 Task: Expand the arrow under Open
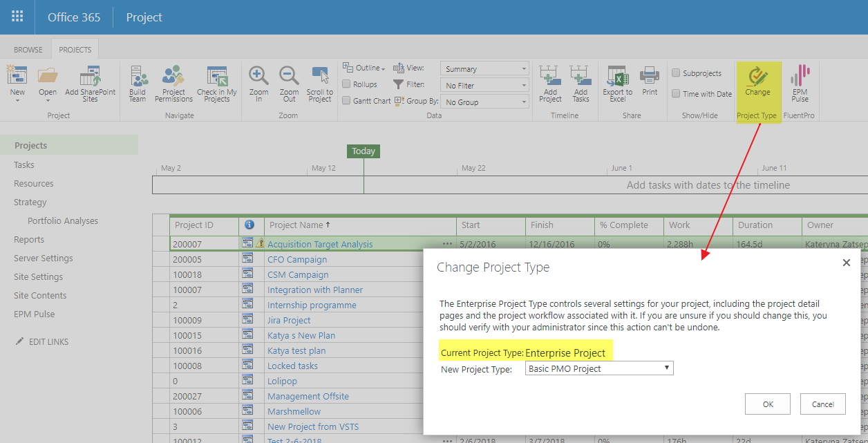[48, 101]
